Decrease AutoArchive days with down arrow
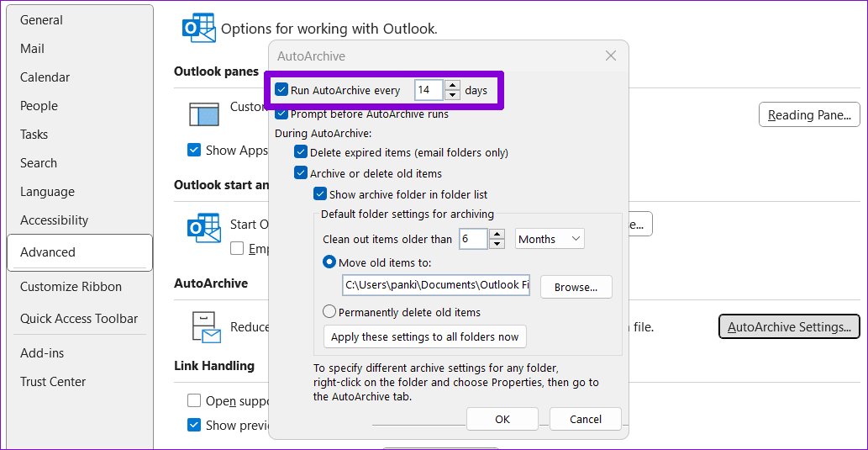 [453, 95]
